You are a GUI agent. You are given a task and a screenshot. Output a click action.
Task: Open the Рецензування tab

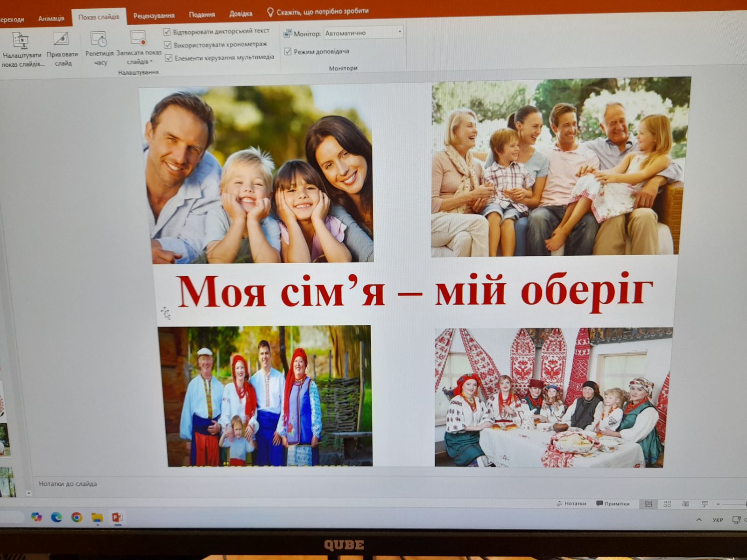point(154,15)
